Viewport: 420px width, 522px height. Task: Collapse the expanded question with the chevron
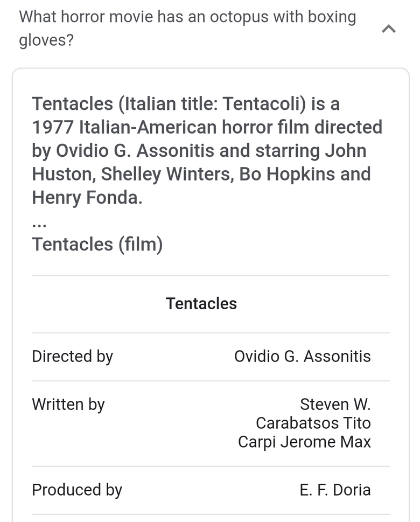pyautogui.click(x=389, y=29)
